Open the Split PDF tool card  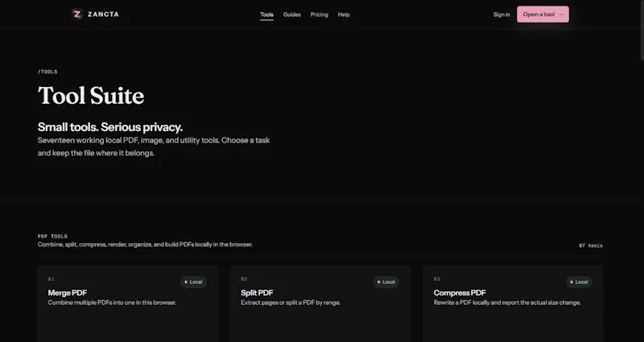[320, 304]
